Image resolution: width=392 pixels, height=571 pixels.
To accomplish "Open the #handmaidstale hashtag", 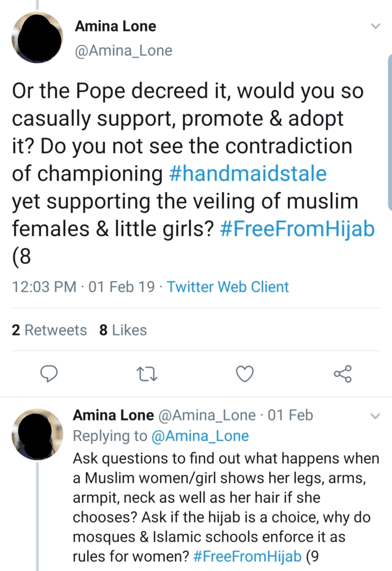I will (x=248, y=174).
